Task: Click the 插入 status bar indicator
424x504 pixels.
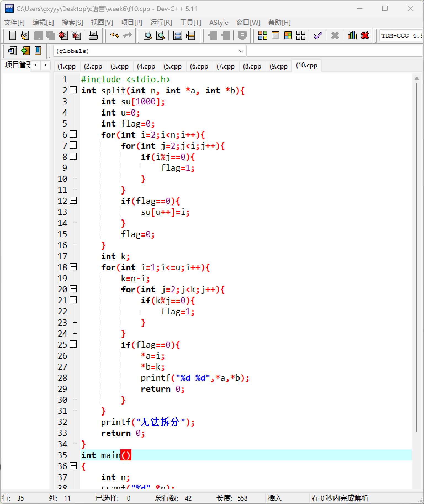Action: point(275,498)
